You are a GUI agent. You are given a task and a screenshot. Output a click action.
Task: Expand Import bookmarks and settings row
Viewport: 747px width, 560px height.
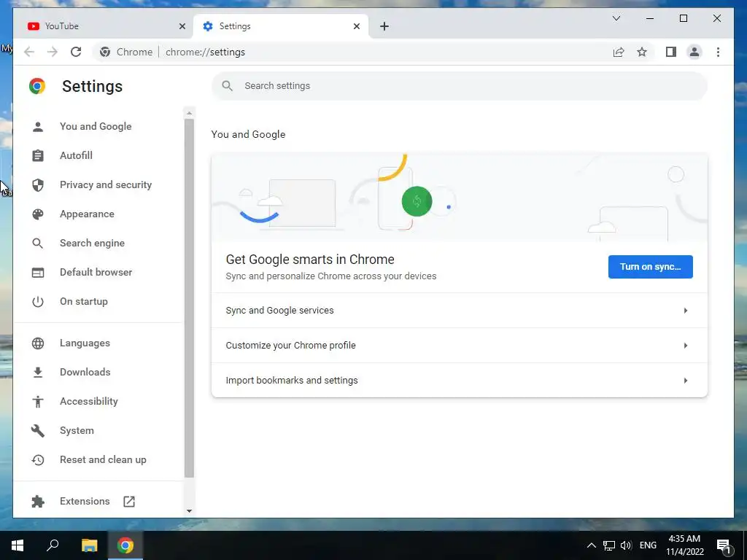point(460,381)
